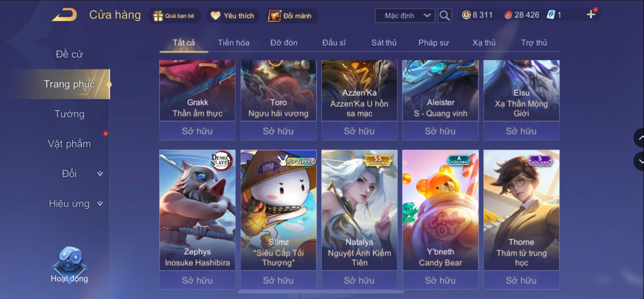Open the Zephys Inosuke Hashibira thumbnail
The width and height of the screenshot is (644, 299).
(197, 210)
